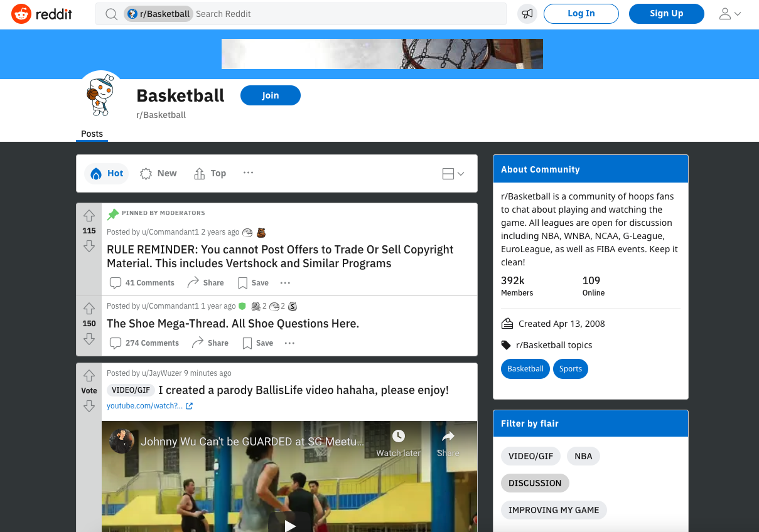This screenshot has width=759, height=532.
Task: Downvote the RULE REMINDER pinned post
Action: point(89,246)
